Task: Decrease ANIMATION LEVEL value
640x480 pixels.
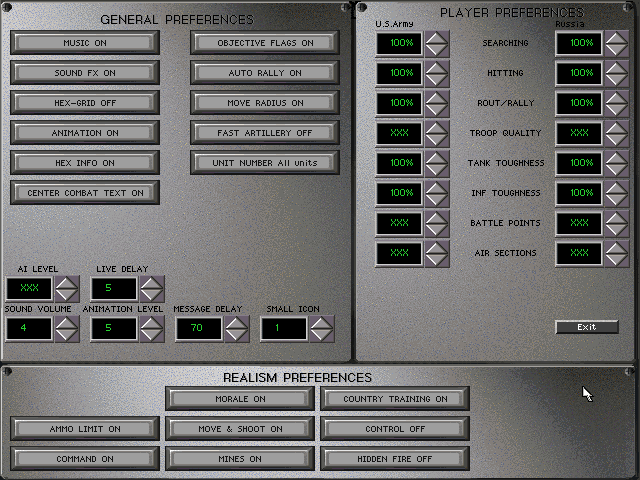Action: point(152,335)
